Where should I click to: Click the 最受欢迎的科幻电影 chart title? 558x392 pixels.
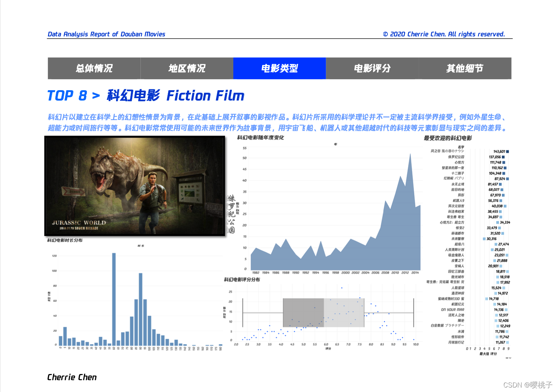point(448,138)
